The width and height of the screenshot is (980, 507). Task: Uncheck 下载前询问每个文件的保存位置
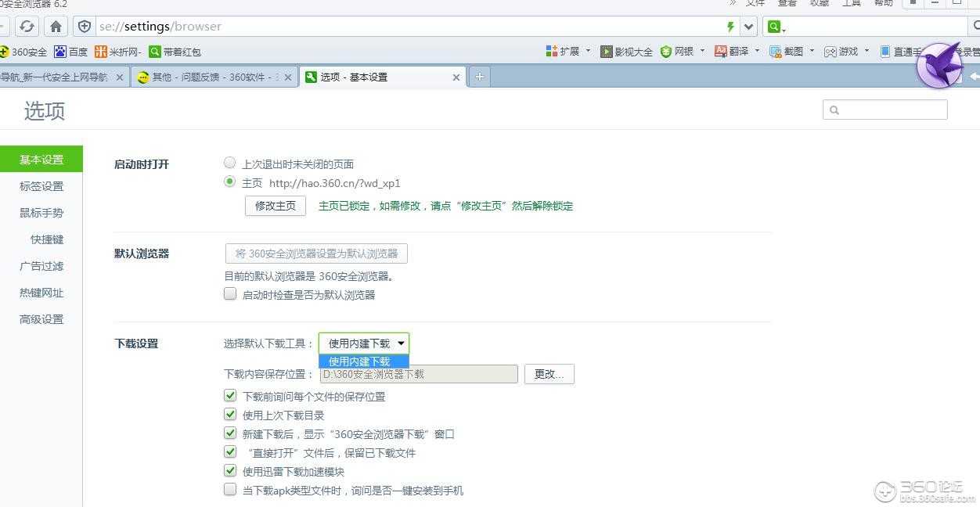(x=230, y=396)
